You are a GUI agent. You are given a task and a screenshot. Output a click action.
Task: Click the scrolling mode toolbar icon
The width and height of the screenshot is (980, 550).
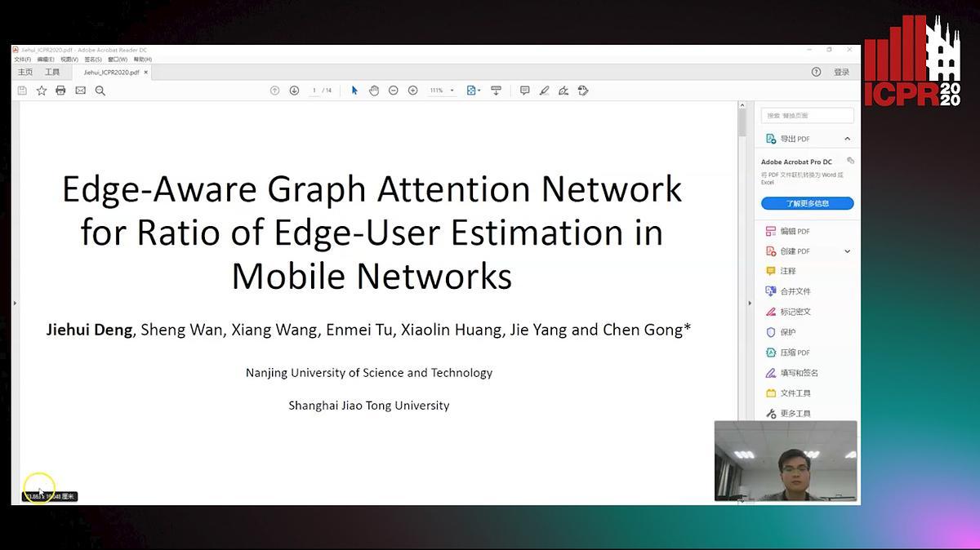click(x=496, y=91)
